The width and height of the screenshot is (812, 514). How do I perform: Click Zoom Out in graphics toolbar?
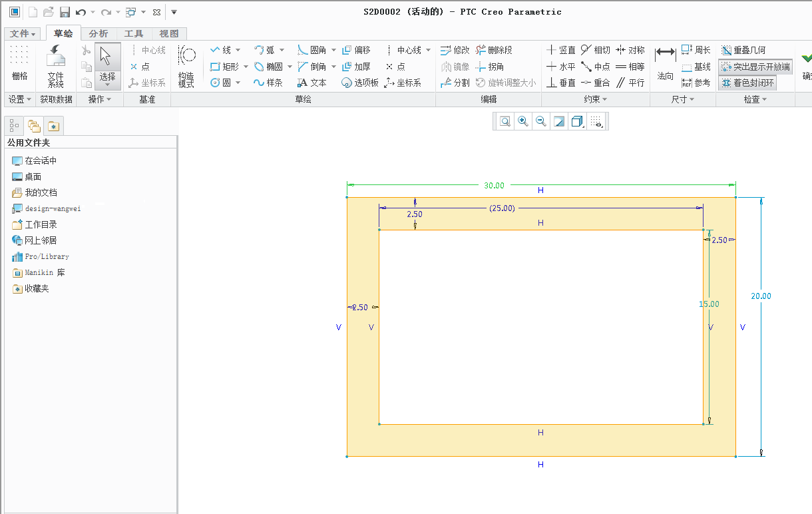tap(541, 121)
